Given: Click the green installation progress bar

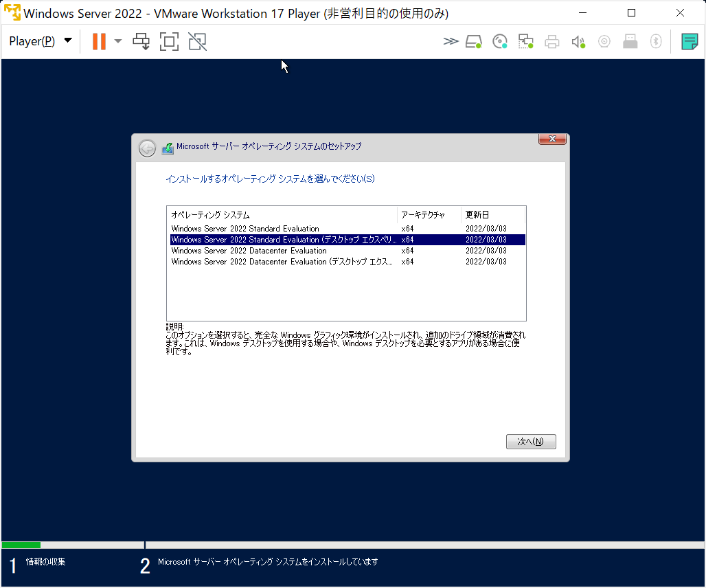Looking at the screenshot, I should 21,545.
